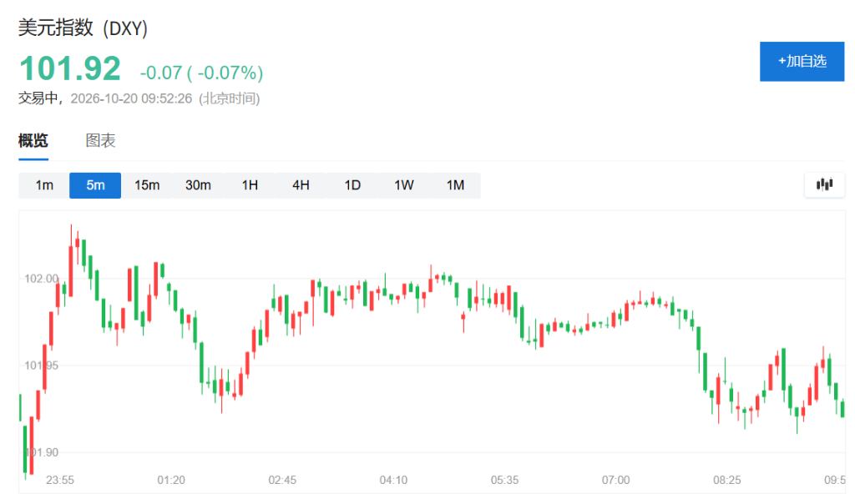Click the 05:35 time axis label

click(505, 480)
